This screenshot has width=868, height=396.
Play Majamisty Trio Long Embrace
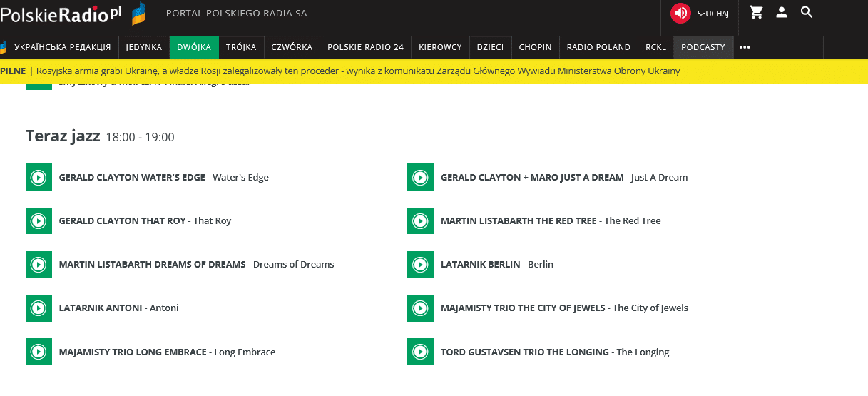[39, 352]
